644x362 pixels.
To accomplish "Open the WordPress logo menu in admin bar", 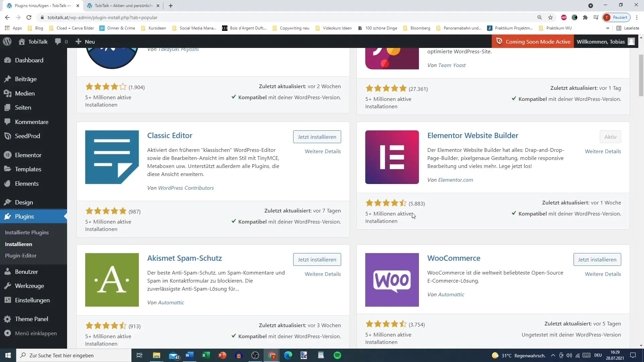I will pos(7,42).
